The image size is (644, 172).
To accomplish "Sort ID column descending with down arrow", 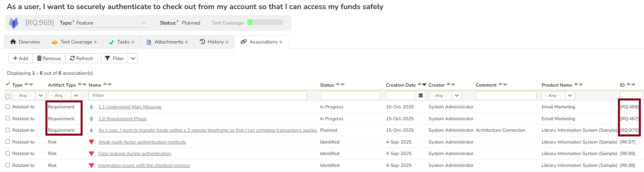I will (x=633, y=85).
